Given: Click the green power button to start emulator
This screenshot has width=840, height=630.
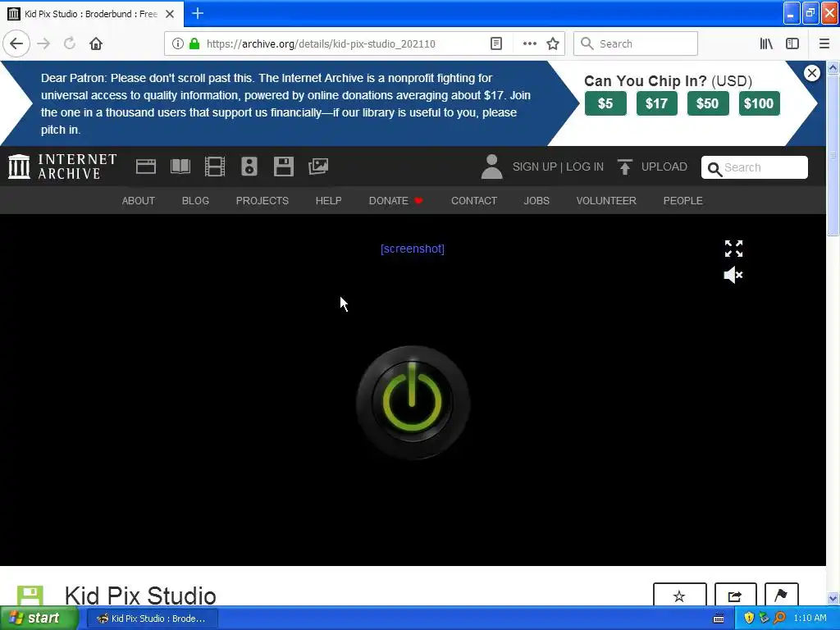Looking at the screenshot, I should click(413, 402).
